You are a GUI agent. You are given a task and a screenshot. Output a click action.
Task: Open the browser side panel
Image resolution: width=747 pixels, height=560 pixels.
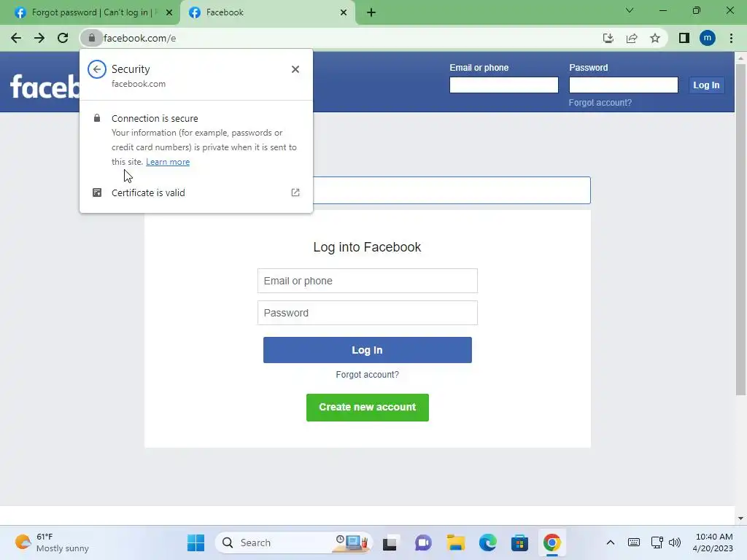coord(684,38)
